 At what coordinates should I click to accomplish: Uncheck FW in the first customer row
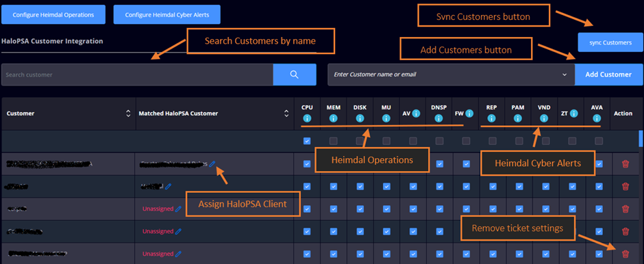466,164
